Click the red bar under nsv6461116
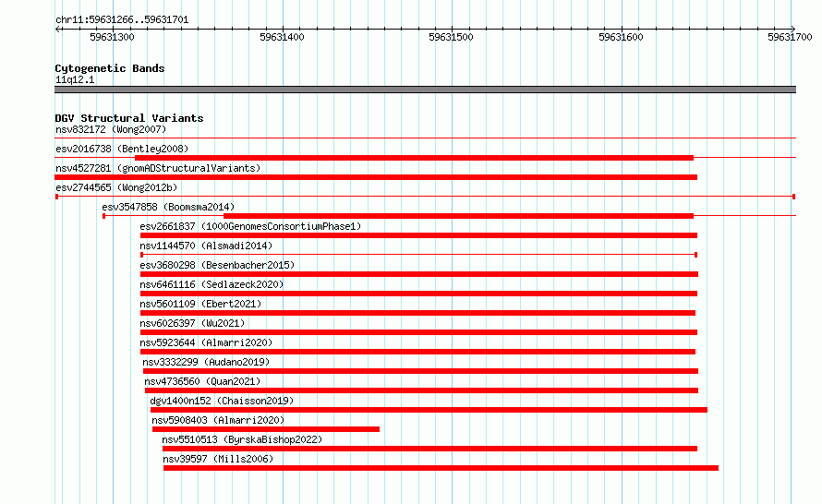 pyautogui.click(x=418, y=294)
